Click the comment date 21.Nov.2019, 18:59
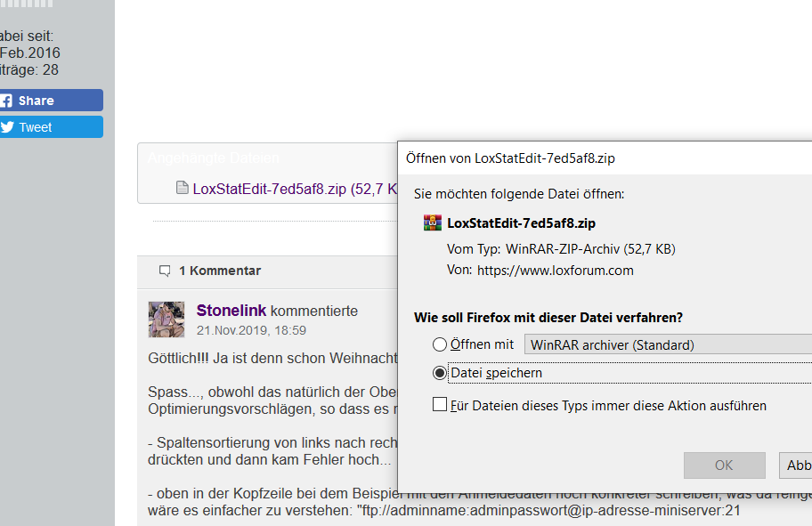This screenshot has height=526, width=812. point(251,330)
